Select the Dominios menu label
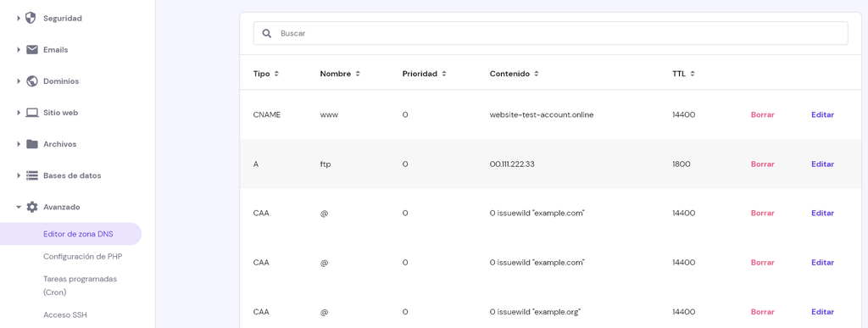This screenshot has height=328, width=868. [x=61, y=81]
